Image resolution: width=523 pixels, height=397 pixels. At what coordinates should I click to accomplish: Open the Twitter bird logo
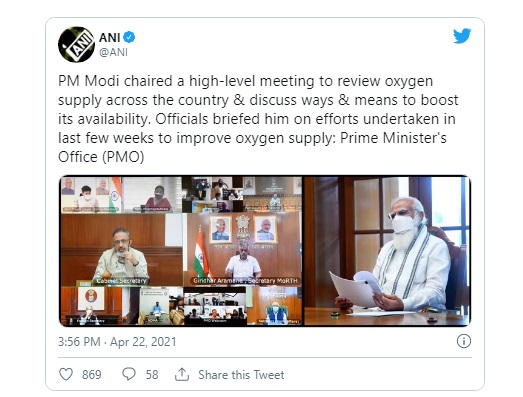(462, 36)
